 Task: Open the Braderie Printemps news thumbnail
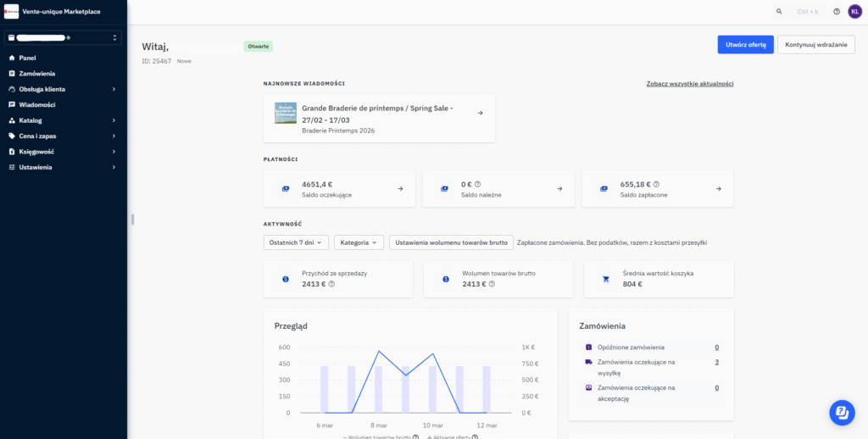(x=286, y=113)
